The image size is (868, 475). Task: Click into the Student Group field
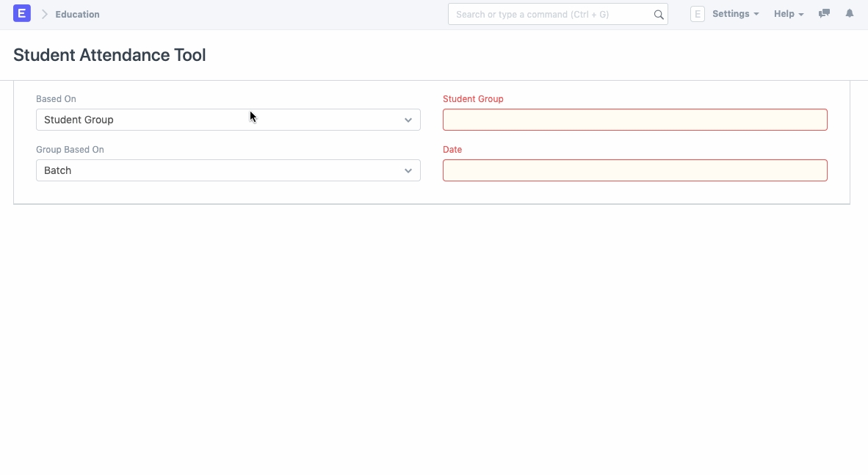coord(634,120)
